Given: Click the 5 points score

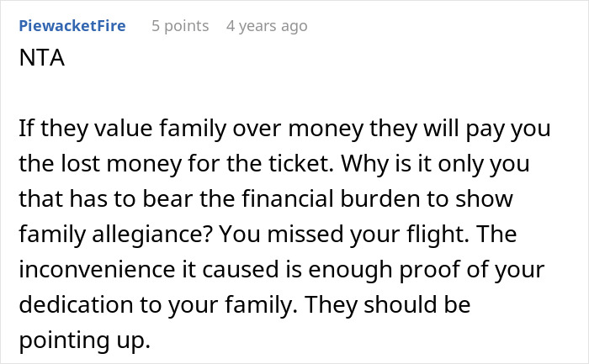Looking at the screenshot, I should pos(180,26).
